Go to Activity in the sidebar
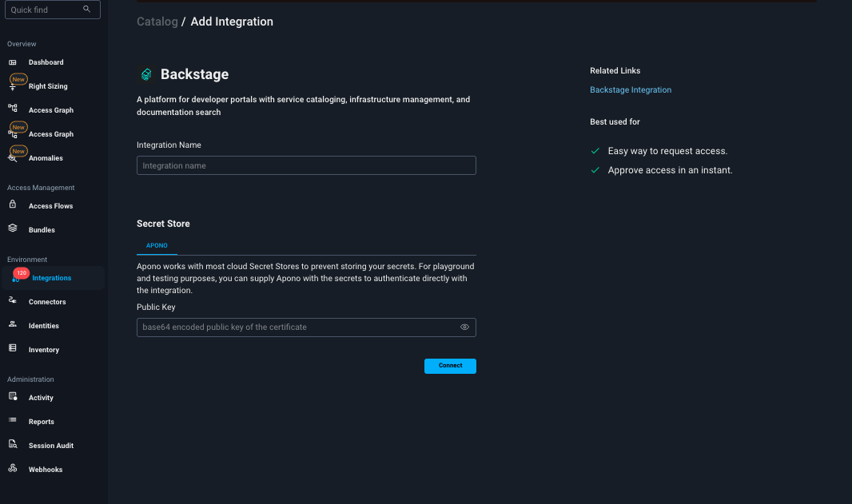This screenshot has width=852, height=504. pyautogui.click(x=41, y=398)
